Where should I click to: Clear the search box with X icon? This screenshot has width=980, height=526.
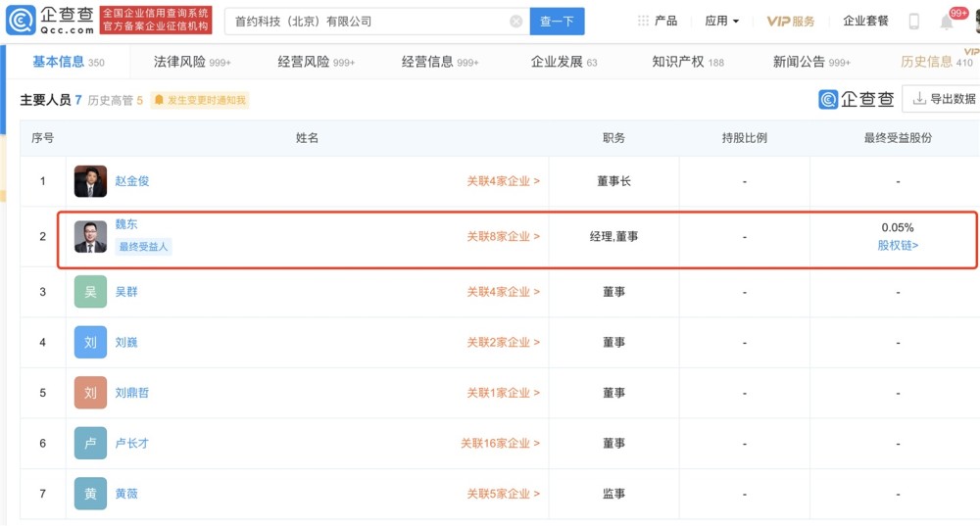pos(516,21)
